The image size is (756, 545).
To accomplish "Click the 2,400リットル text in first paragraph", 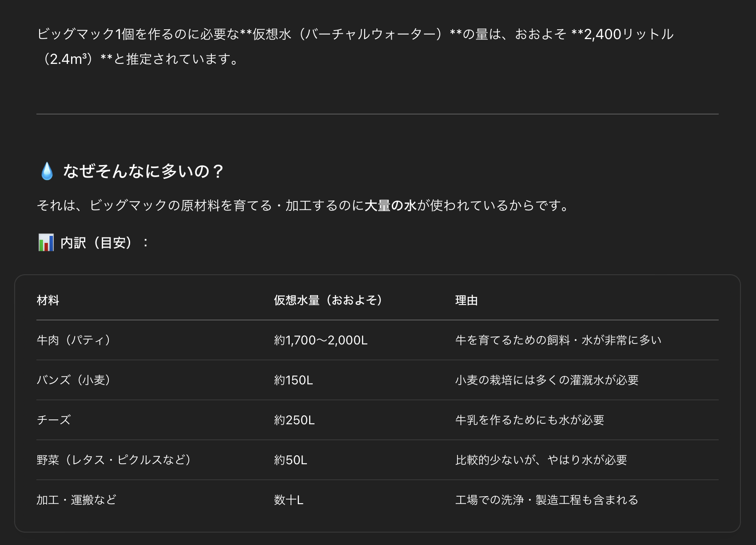I will [x=629, y=34].
